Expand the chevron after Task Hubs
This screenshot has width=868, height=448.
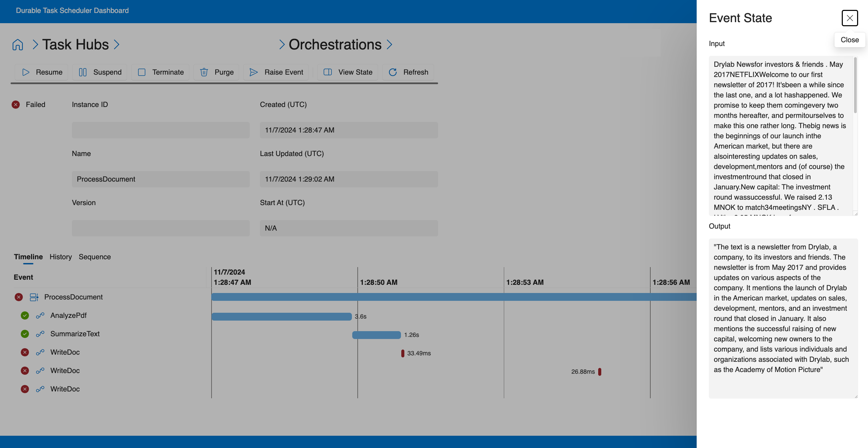[117, 44]
